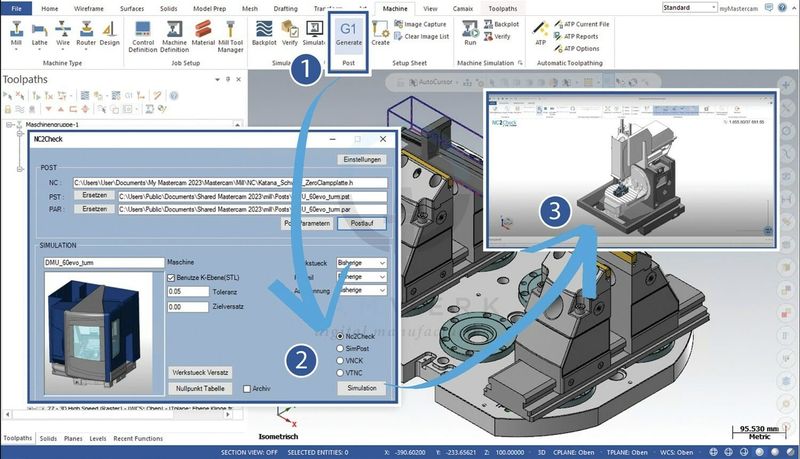This screenshot has height=459, width=800.
Task: Pick the Router machine type icon
Action: [86, 34]
